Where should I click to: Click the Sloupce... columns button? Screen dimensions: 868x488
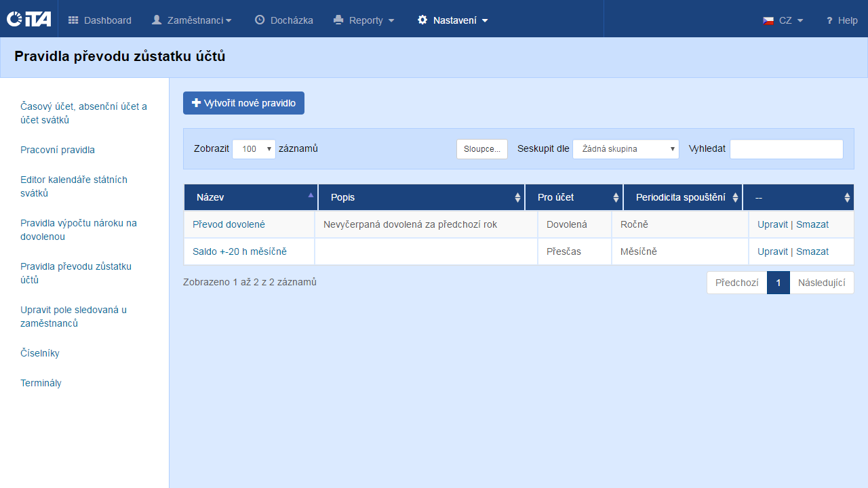point(481,149)
